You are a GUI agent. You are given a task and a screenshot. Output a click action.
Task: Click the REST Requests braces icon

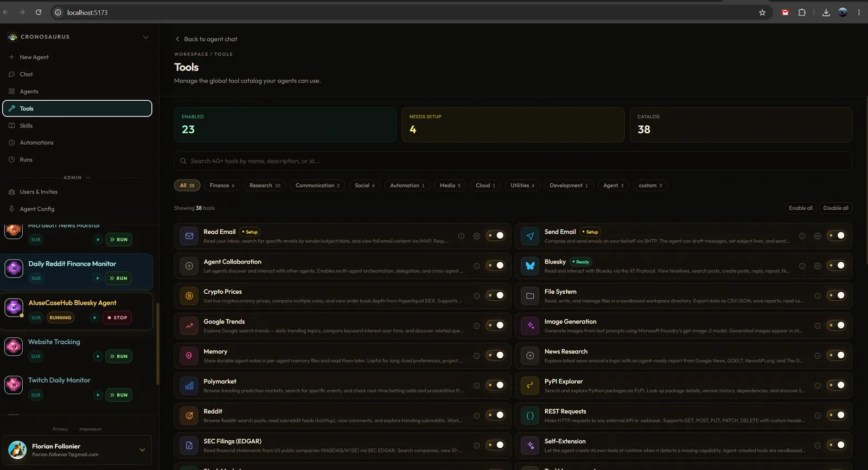pos(530,416)
